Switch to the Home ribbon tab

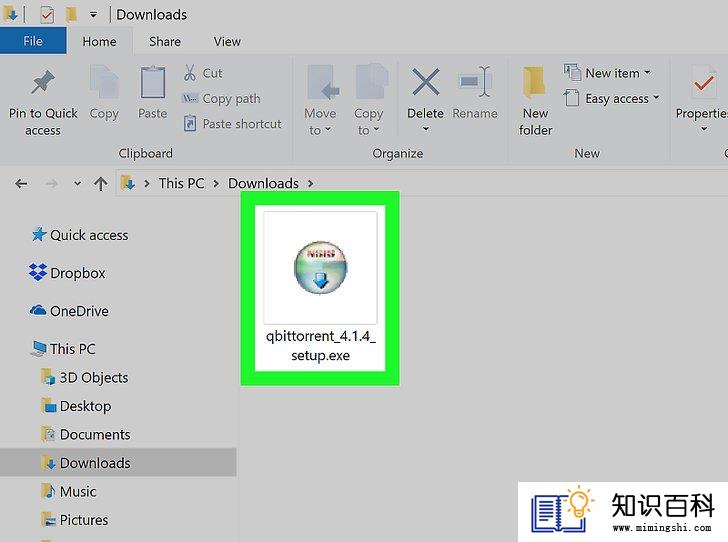pos(99,41)
